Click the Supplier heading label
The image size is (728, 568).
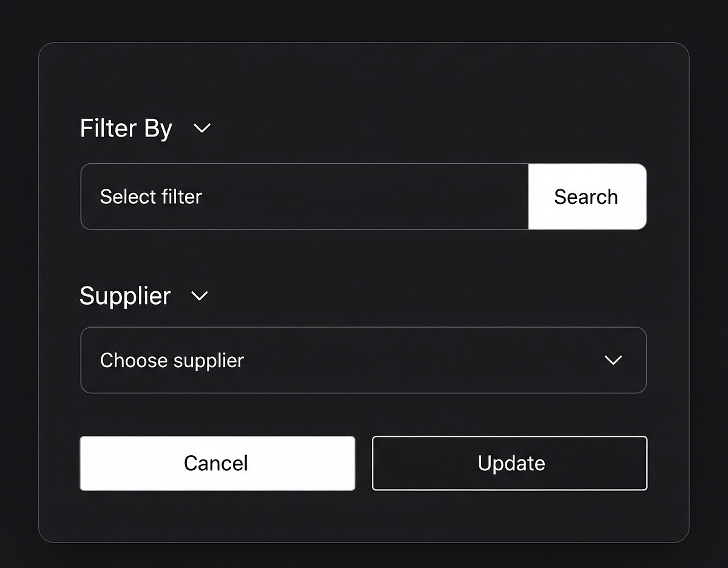click(125, 297)
